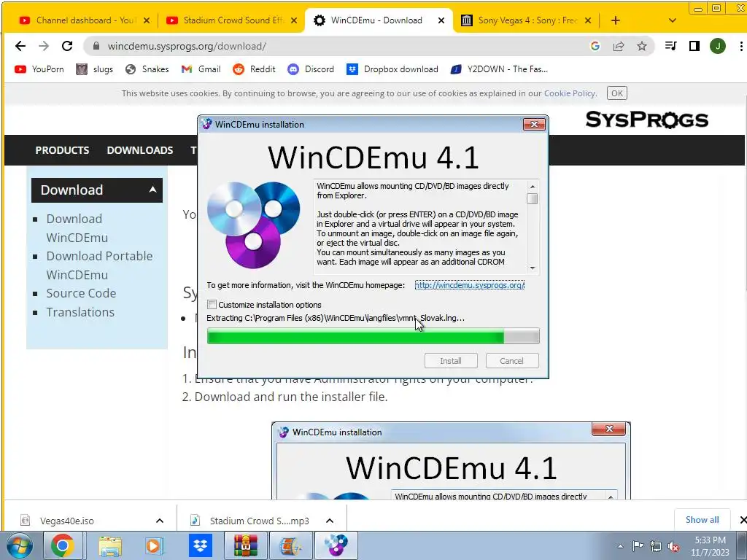Click the SysProgs logo
747x560 pixels.
coord(646,120)
